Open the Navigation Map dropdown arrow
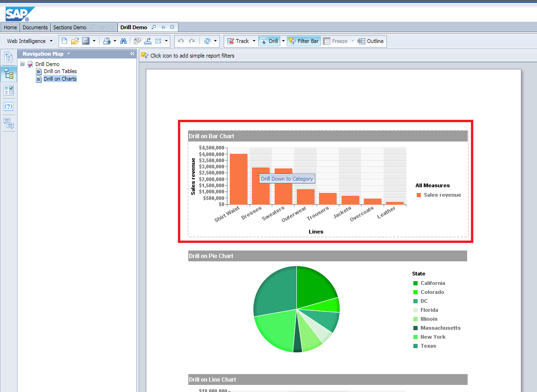Screen dimensions: 537x392 click(x=68, y=54)
